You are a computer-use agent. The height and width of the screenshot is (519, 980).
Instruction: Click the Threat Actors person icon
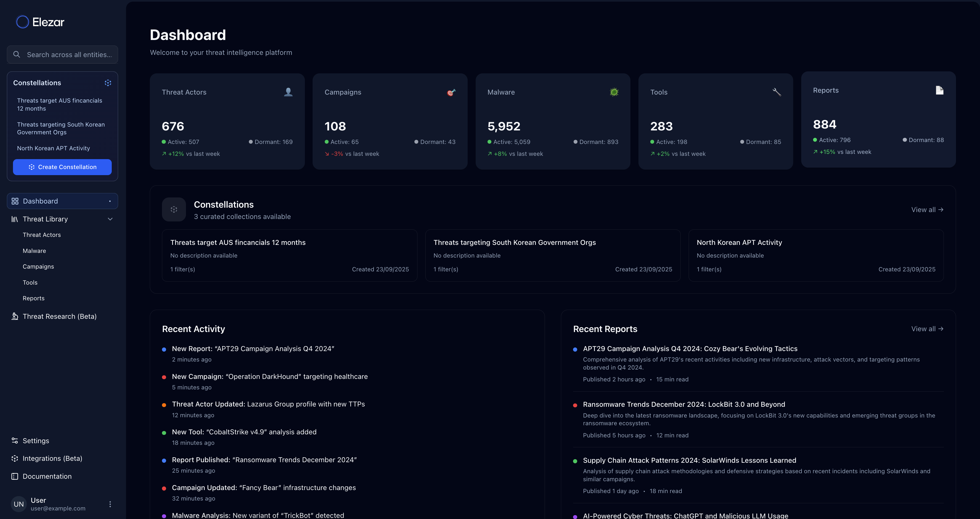tap(288, 92)
